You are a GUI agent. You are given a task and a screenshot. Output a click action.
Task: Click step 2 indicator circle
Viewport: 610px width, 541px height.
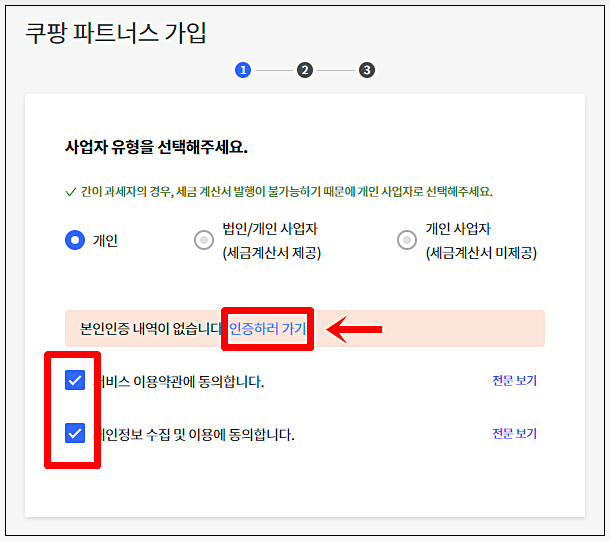pyautogui.click(x=305, y=70)
